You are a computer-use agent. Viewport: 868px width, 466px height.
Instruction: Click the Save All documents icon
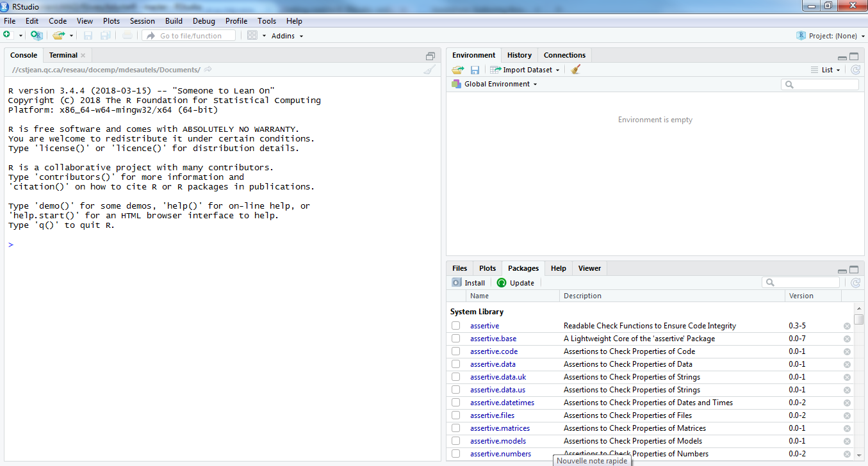105,35
